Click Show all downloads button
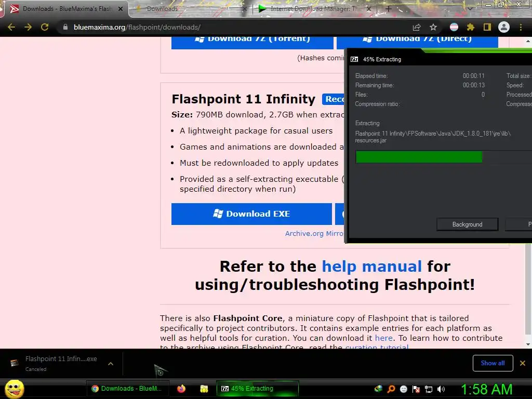The width and height of the screenshot is (532, 399). (x=493, y=363)
